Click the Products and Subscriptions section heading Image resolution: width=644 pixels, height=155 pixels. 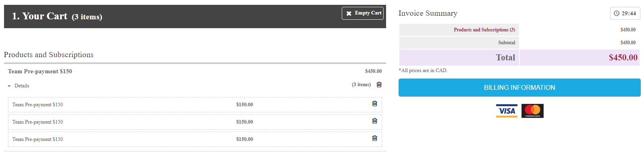point(49,55)
